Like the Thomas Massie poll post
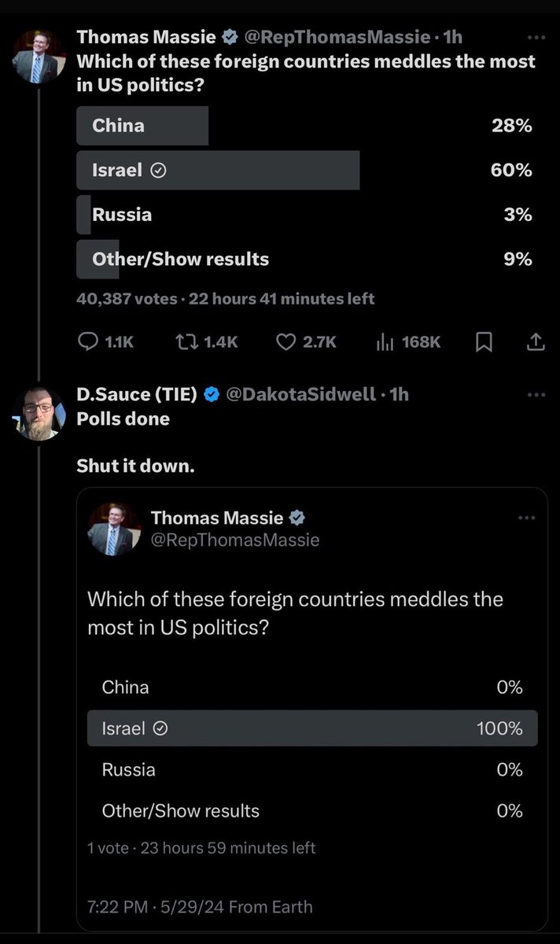This screenshot has width=560, height=944. 286,341
